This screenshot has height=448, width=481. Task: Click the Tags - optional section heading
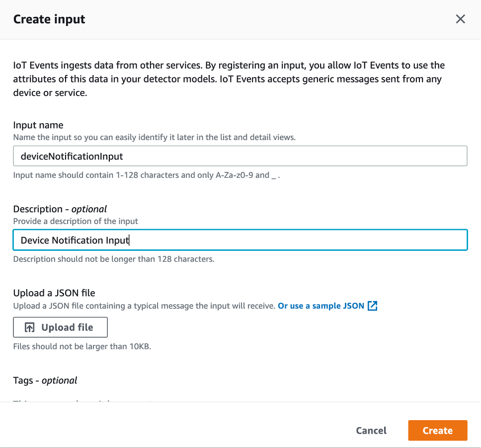point(45,380)
